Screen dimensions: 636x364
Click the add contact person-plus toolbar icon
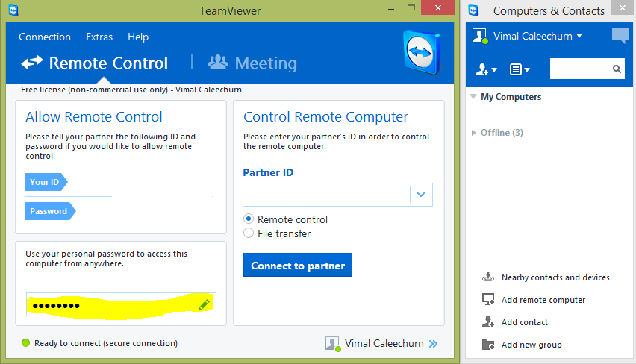pos(486,69)
